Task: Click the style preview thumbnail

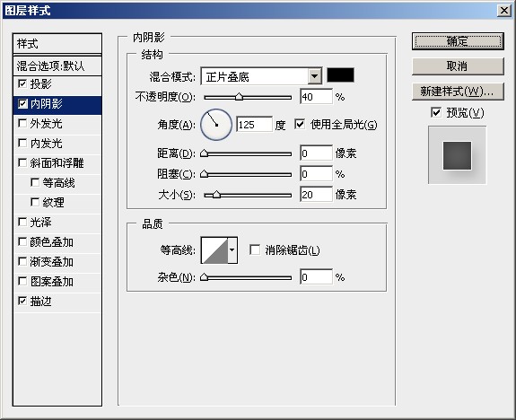Action: tap(457, 155)
